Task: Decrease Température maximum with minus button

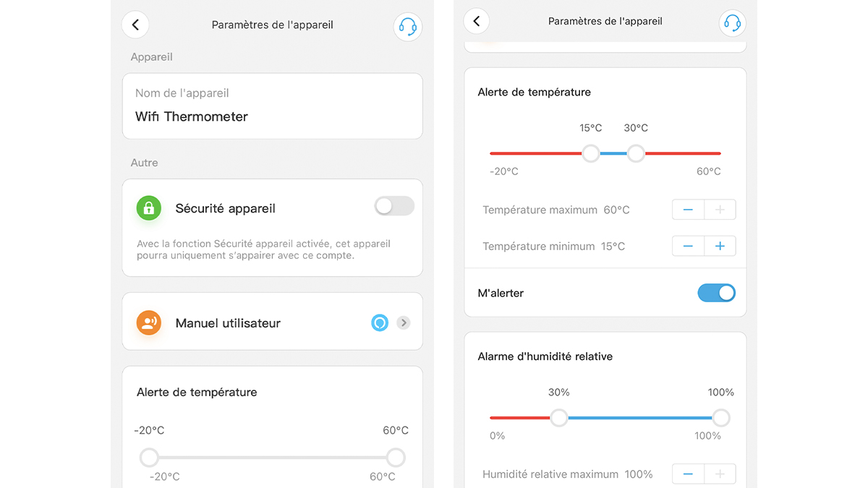Action: coord(688,210)
